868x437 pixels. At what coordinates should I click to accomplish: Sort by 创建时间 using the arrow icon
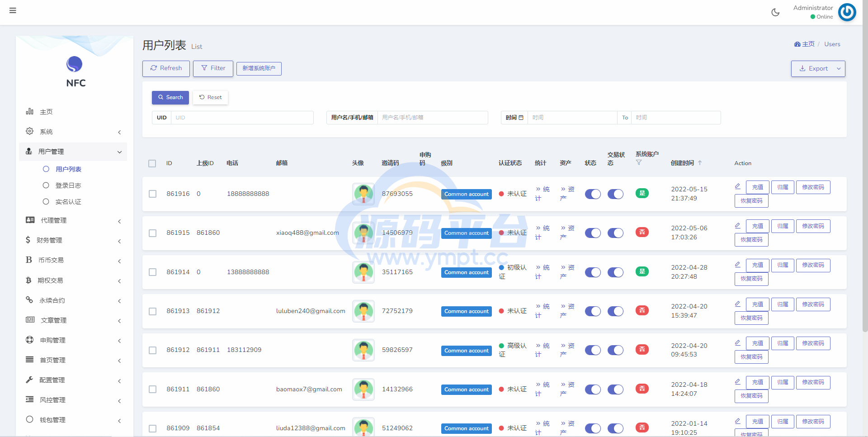pyautogui.click(x=700, y=163)
